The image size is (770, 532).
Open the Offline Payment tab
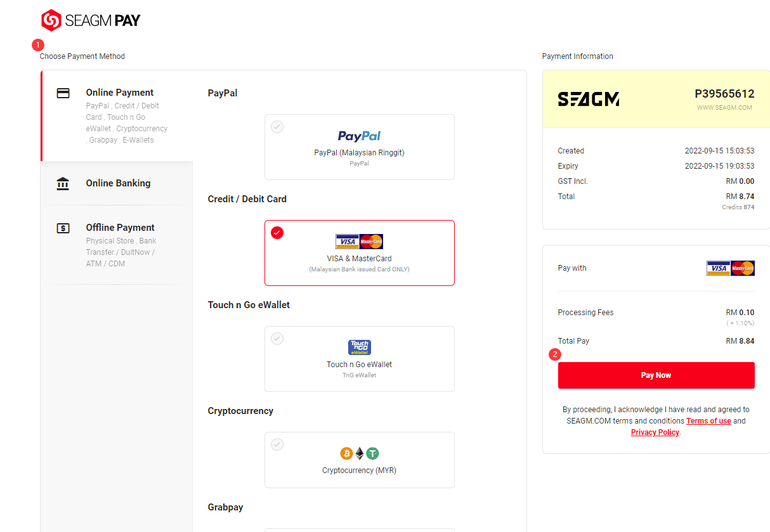click(117, 245)
